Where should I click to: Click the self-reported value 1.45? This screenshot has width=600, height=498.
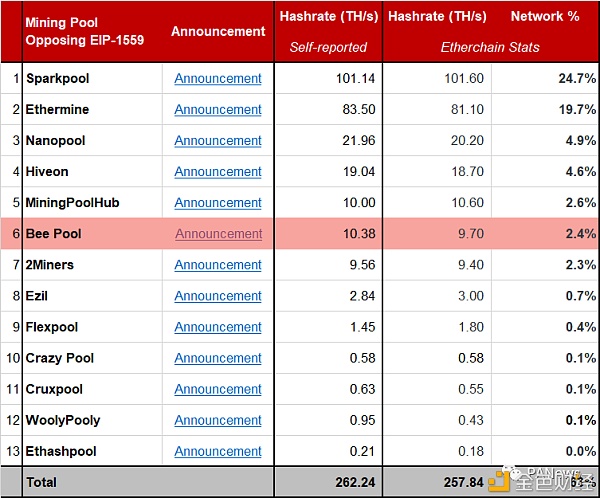pos(362,327)
